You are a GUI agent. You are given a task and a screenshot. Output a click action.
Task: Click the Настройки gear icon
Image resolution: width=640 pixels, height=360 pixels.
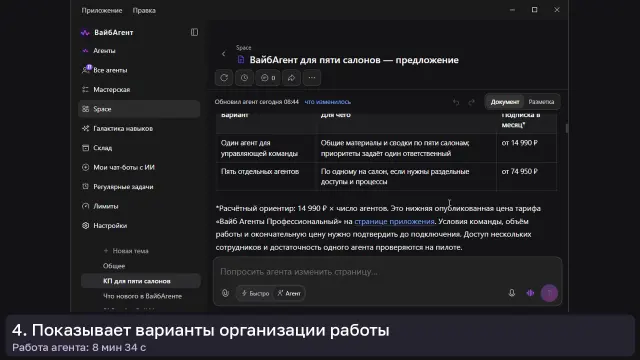[x=85, y=225]
